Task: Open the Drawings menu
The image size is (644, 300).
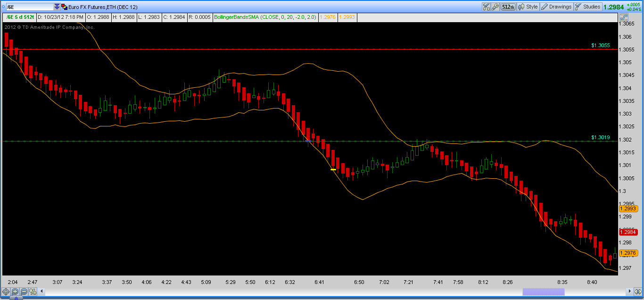Action: point(556,7)
